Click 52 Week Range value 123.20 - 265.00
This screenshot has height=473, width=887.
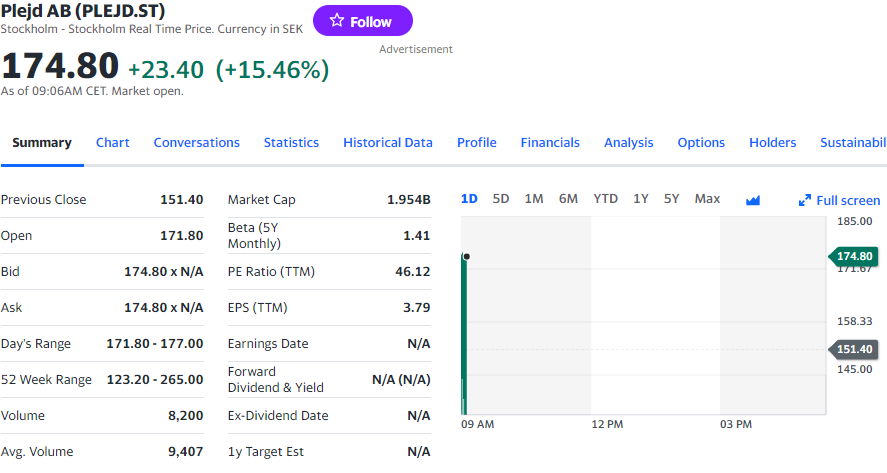(x=155, y=380)
